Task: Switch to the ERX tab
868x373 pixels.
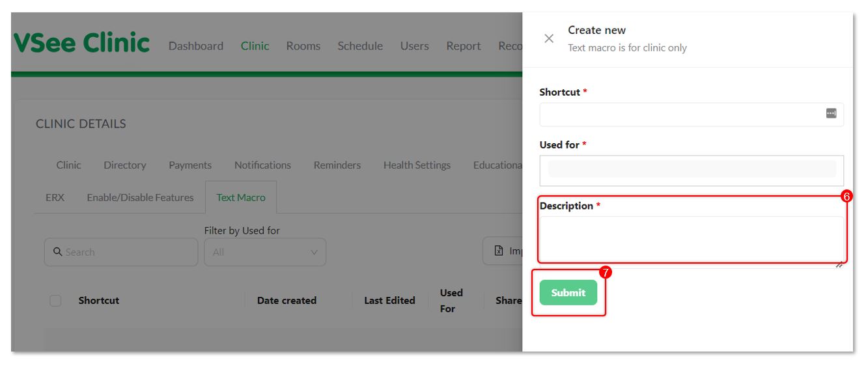Action: [x=55, y=198]
